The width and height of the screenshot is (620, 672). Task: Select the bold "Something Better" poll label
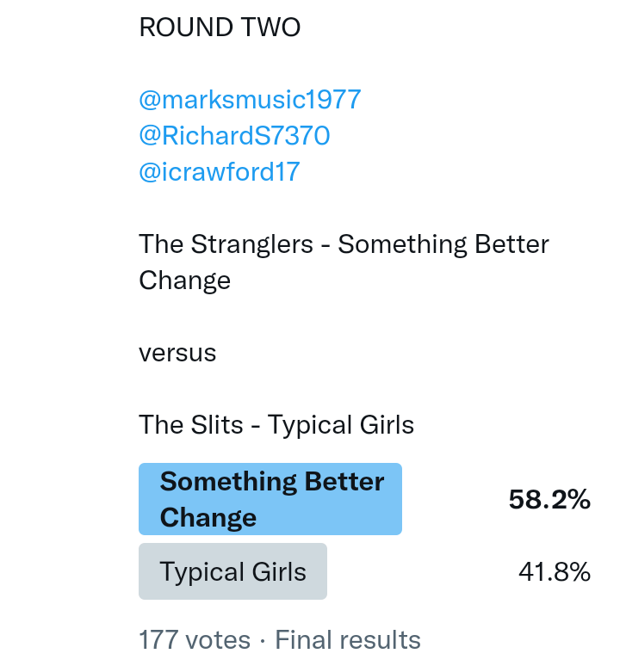(272, 482)
